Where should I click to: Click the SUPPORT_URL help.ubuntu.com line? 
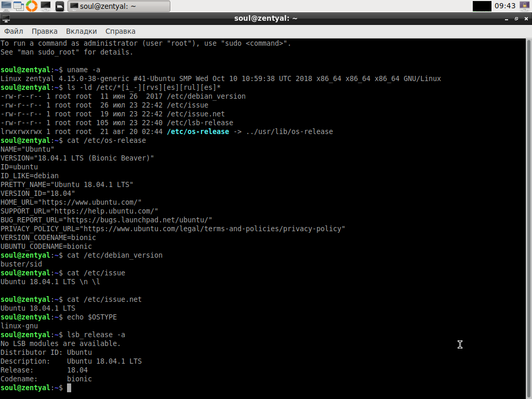pos(79,211)
